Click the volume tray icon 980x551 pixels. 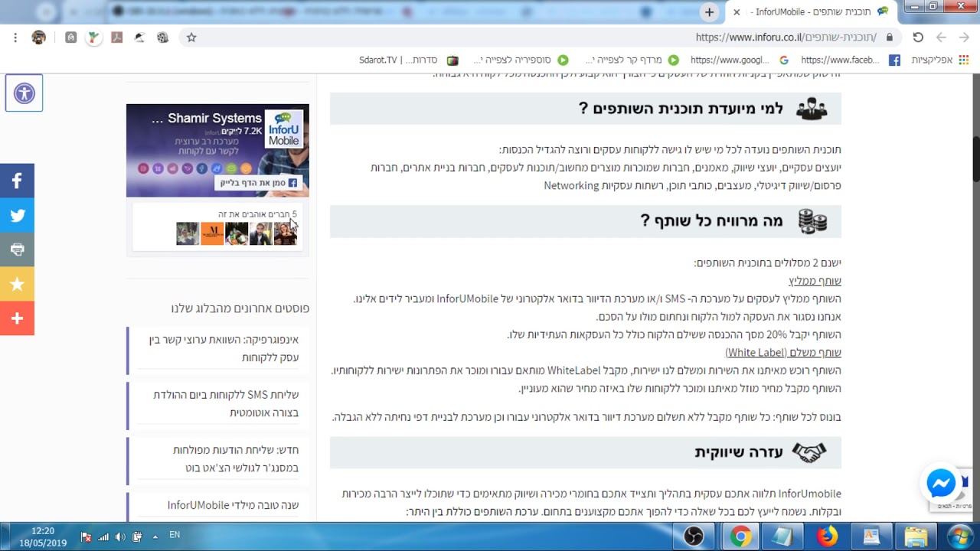click(x=120, y=536)
